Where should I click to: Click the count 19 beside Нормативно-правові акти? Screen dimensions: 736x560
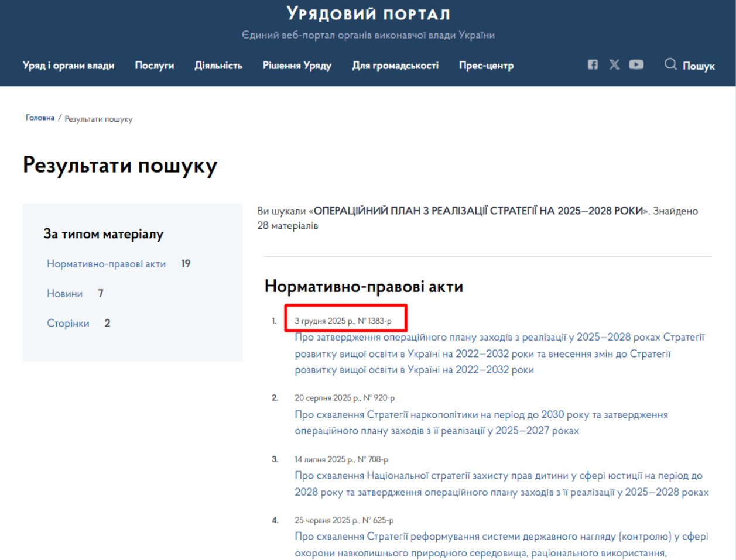tap(186, 264)
